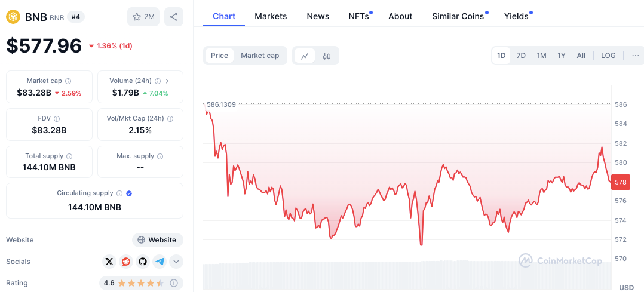Click the #4 rank badge
Viewport: 644px width, 292px height.
[x=75, y=17]
